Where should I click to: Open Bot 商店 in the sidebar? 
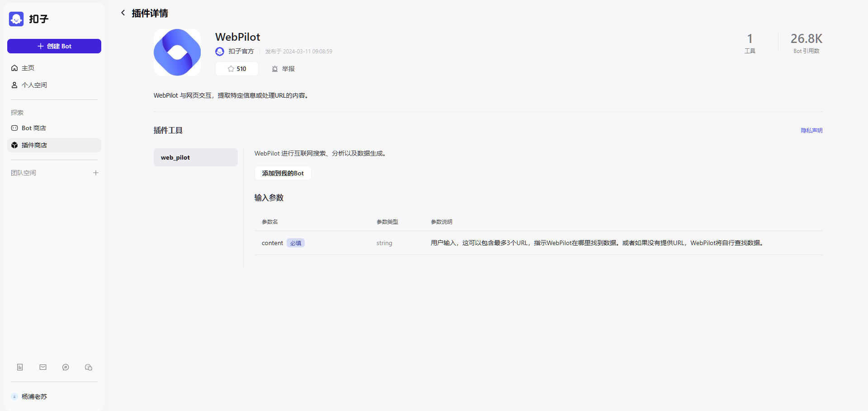click(54, 128)
